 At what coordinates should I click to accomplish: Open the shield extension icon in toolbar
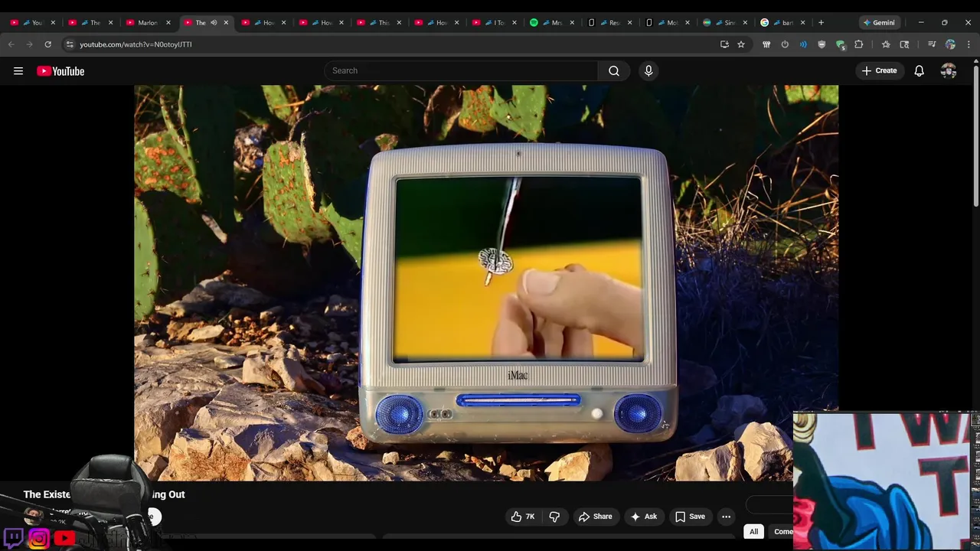click(x=822, y=44)
